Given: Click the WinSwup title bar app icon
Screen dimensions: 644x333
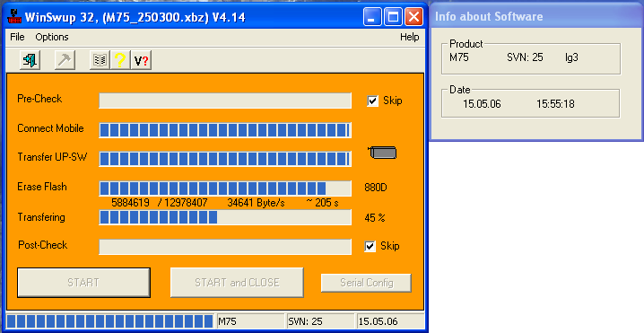Looking at the screenshot, I should point(14,17).
